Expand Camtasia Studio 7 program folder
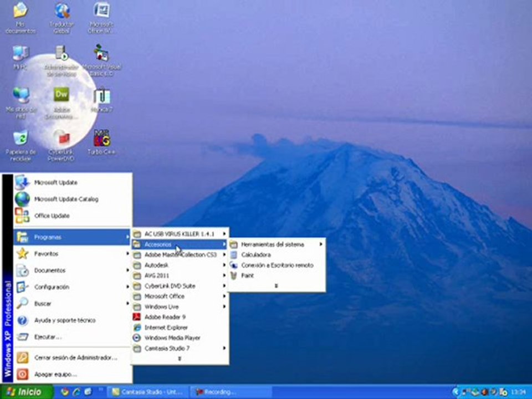The height and width of the screenshot is (399, 532). point(180,349)
